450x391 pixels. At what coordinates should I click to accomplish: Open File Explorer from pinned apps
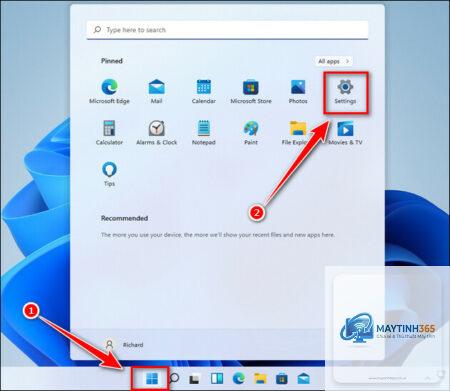coord(298,133)
